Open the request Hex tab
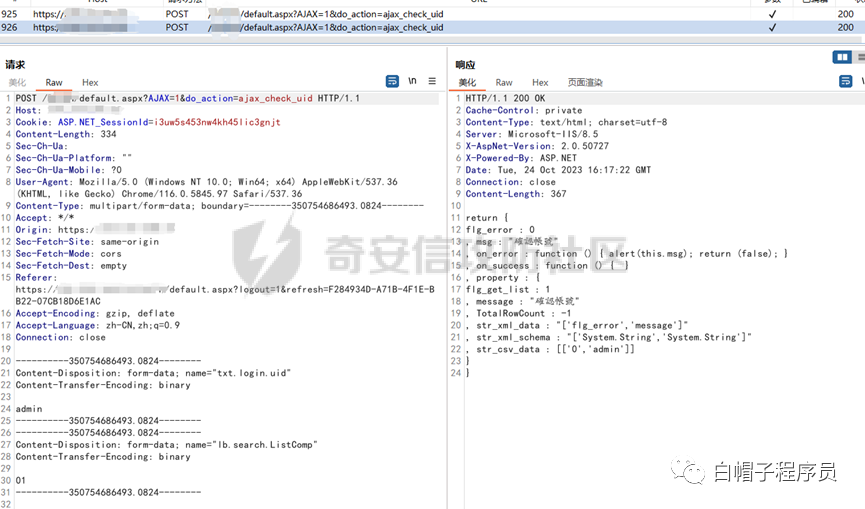Image resolution: width=865 pixels, height=509 pixels. click(x=90, y=82)
